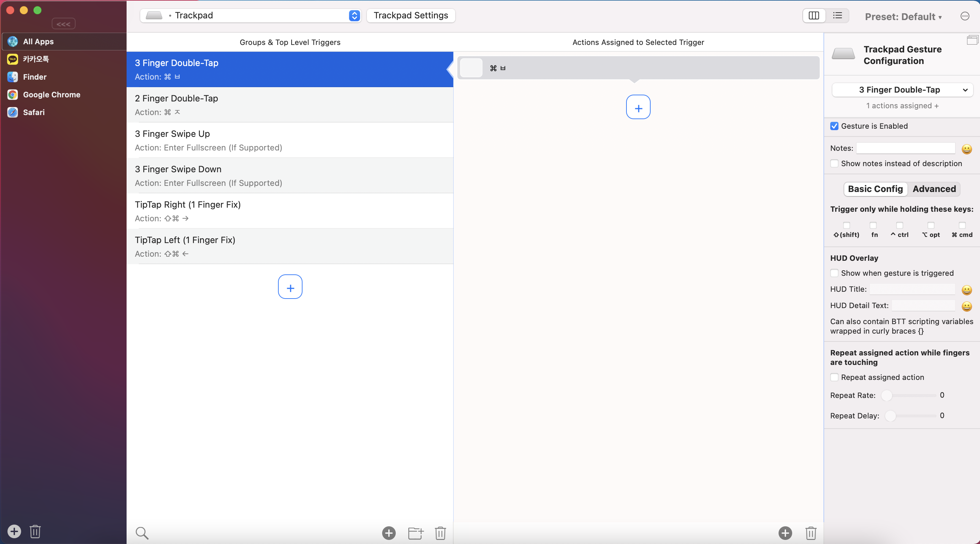
Task: Delete selected action with trash icon
Action: point(811,533)
